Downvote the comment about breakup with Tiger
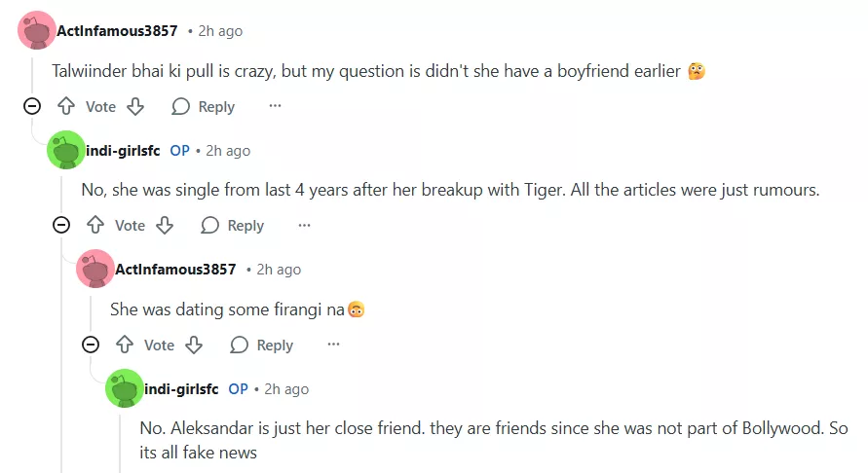868x473 pixels. click(x=165, y=225)
